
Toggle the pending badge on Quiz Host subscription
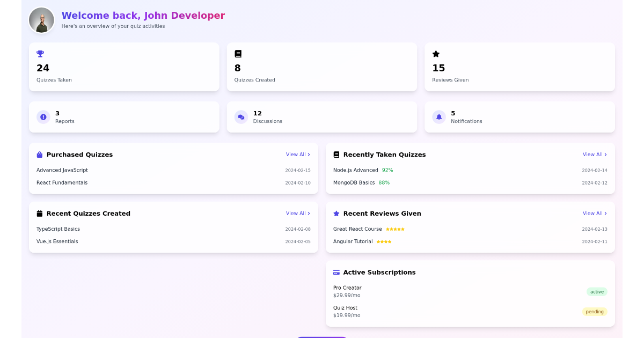[595, 312]
